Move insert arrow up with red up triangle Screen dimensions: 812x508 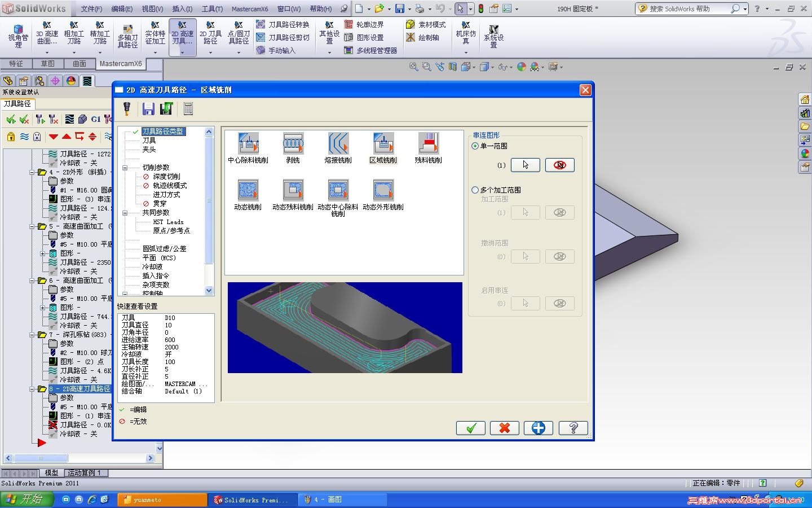66,137
